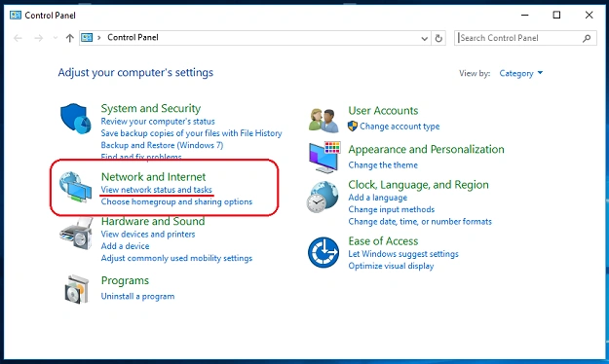The height and width of the screenshot is (364, 609).
Task: Open Network and Internet category
Action: pos(153,177)
